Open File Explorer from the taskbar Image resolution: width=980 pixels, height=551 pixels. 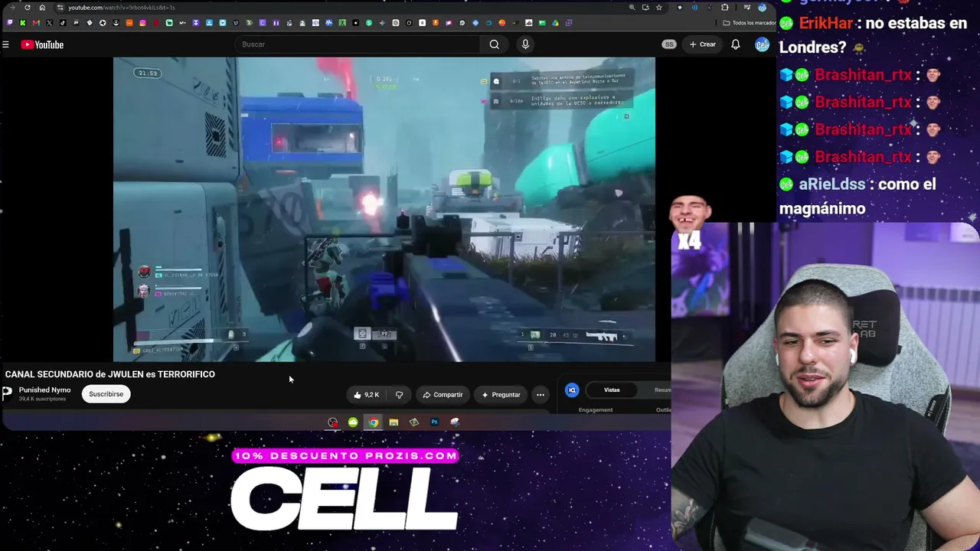[x=394, y=422]
